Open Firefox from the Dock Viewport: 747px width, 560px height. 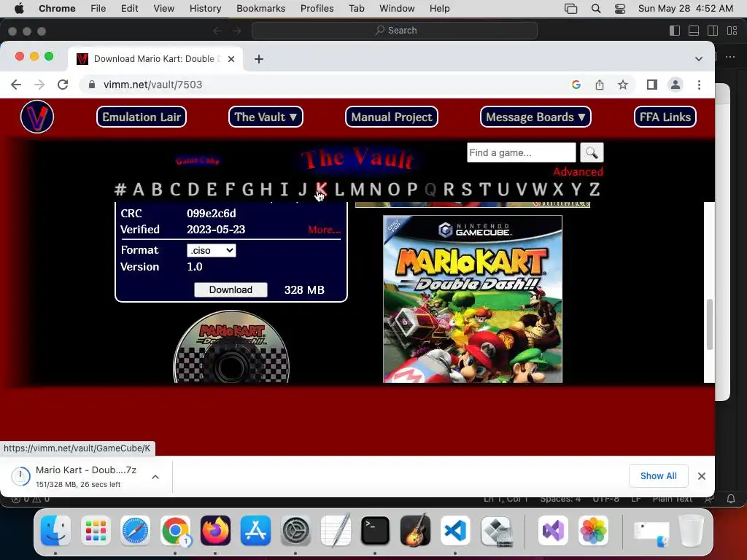click(215, 531)
